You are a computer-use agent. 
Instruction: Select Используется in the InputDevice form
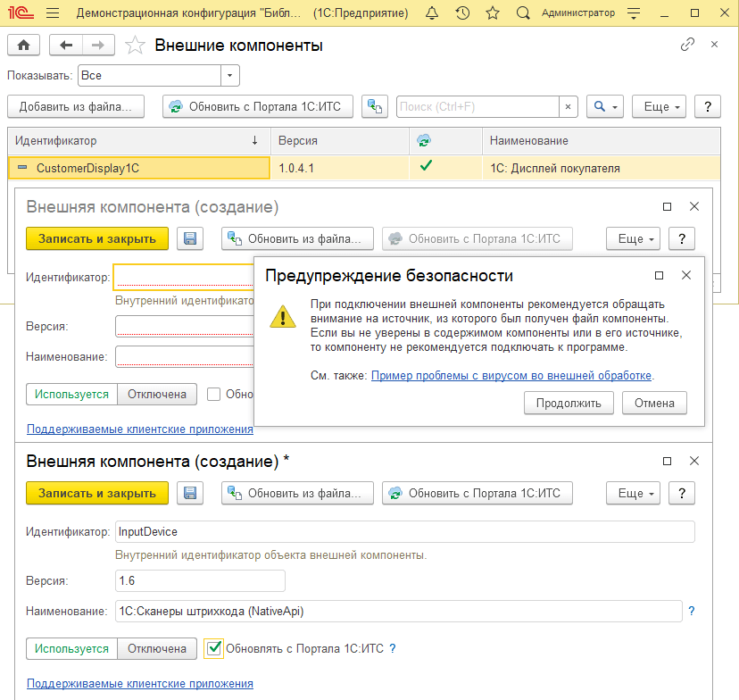(71, 648)
